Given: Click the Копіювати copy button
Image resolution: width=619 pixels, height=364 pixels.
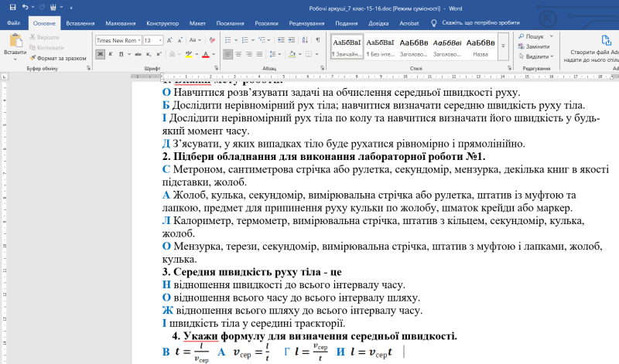Looking at the screenshot, I should click(46, 48).
